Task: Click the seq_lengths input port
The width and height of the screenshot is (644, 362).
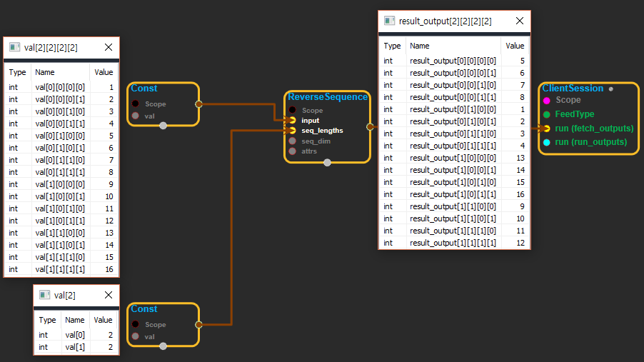Action: pyautogui.click(x=293, y=131)
